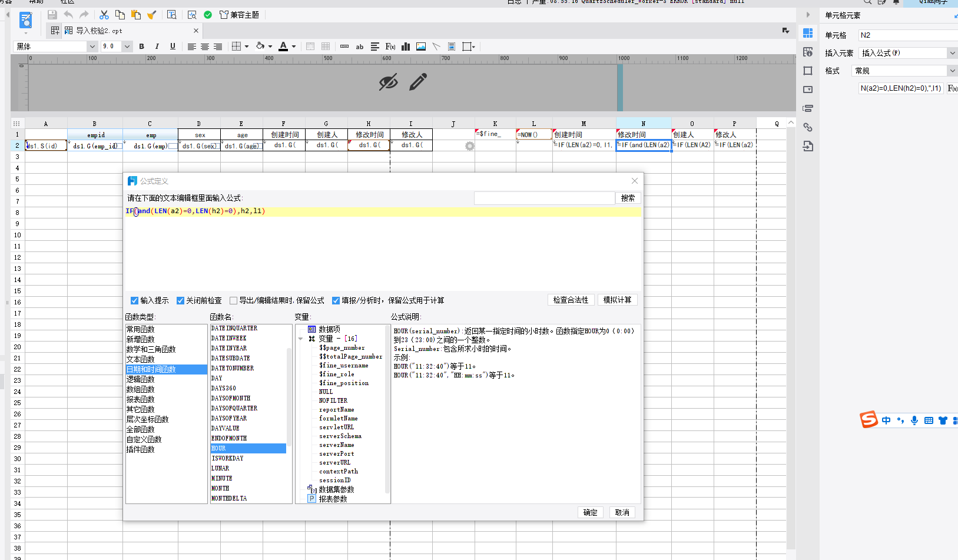Select 常用函数 function category

(x=141, y=329)
